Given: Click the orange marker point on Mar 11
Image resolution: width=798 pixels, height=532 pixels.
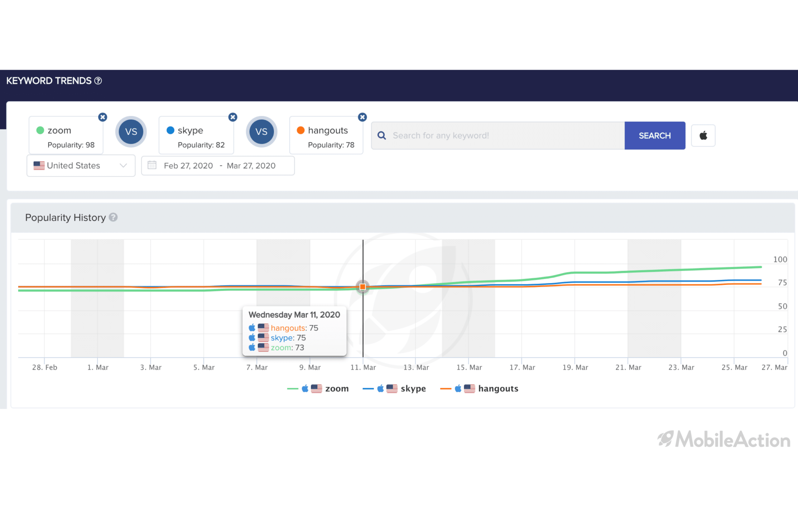Looking at the screenshot, I should click(363, 287).
